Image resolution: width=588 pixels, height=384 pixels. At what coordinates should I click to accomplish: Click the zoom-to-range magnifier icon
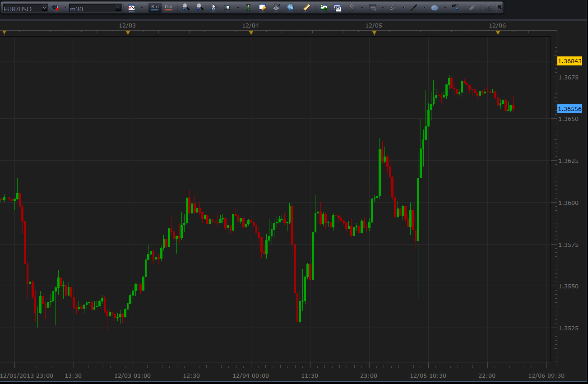(x=227, y=7)
